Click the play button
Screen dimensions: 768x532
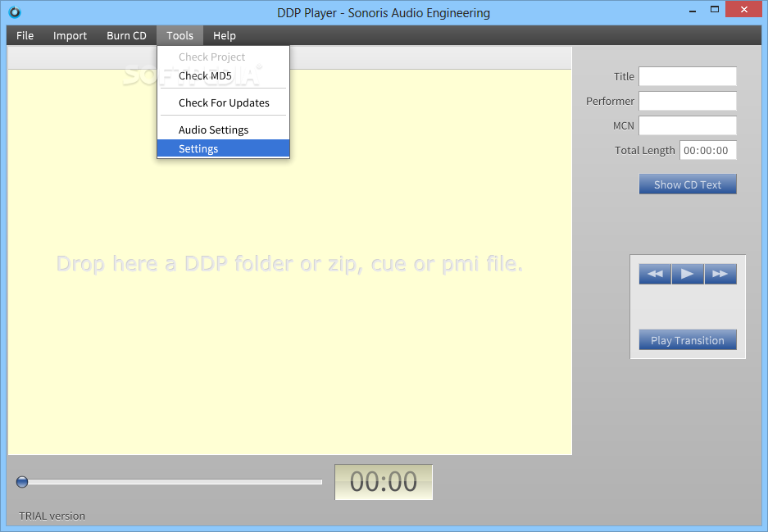688,274
